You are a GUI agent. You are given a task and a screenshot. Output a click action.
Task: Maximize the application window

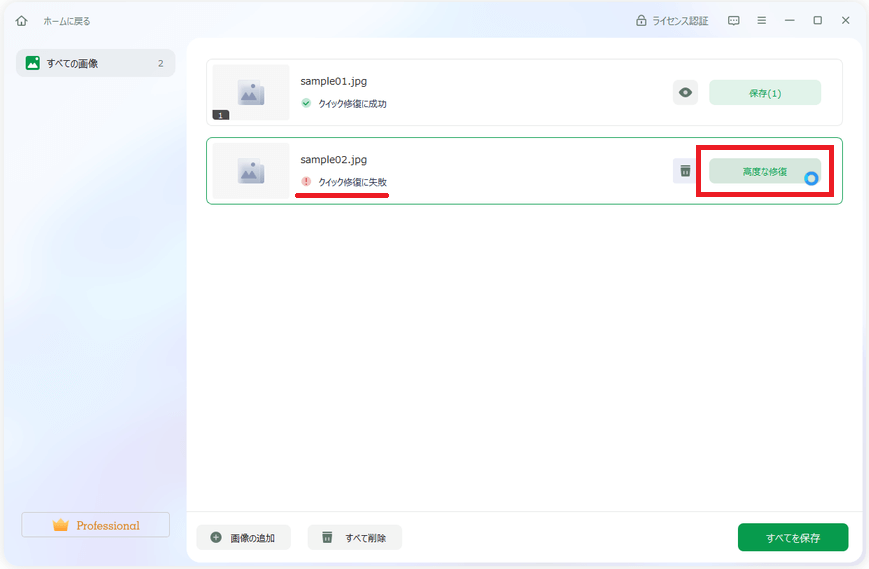[817, 21]
